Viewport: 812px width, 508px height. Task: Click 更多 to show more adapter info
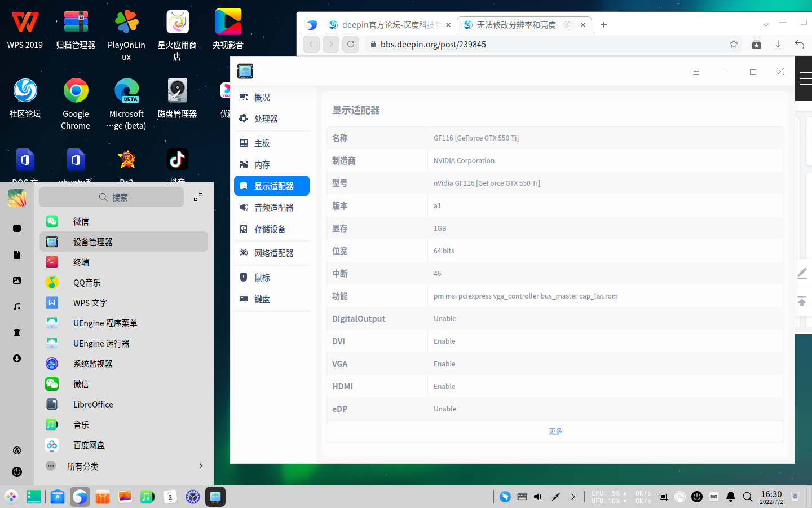[555, 431]
